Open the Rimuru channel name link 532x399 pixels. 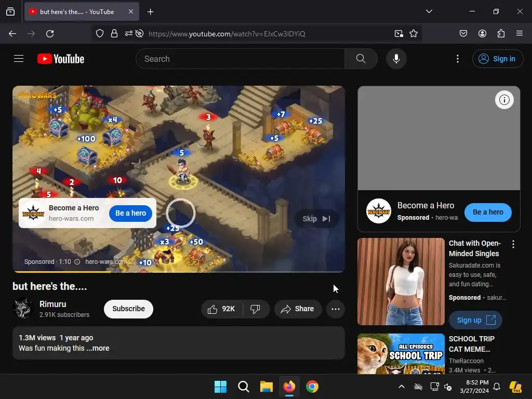pyautogui.click(x=52, y=304)
